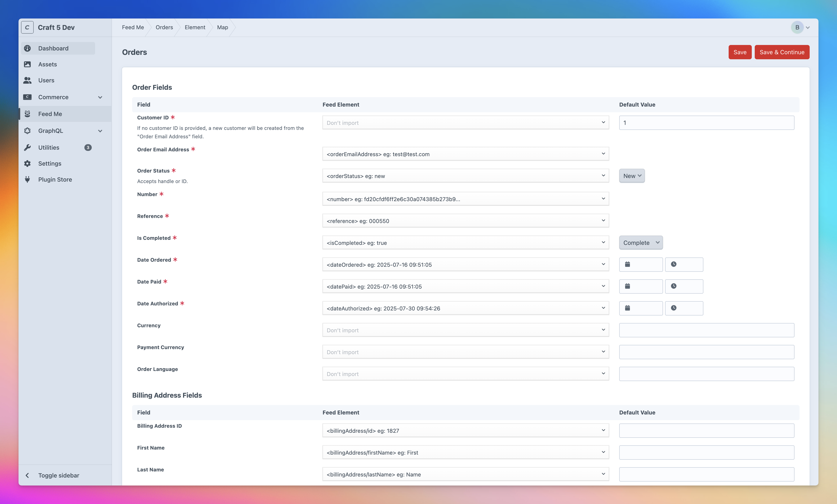
Task: Click the Dashboard gauge icon in sidebar
Action: (28, 48)
